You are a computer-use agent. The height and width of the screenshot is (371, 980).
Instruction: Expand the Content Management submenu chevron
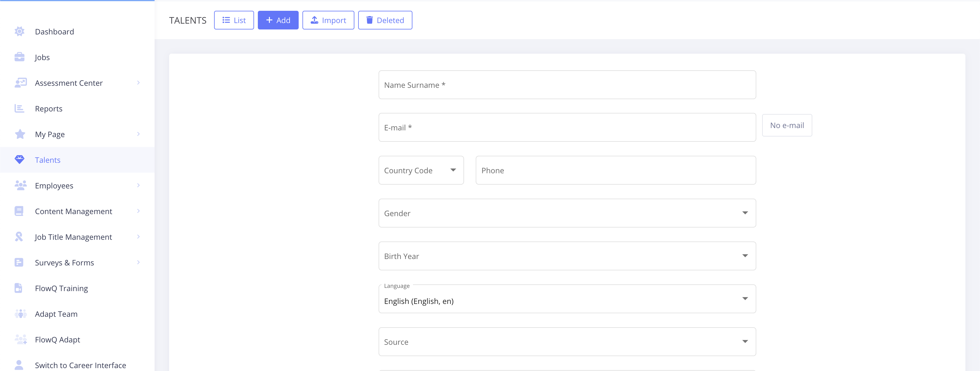[x=139, y=211]
